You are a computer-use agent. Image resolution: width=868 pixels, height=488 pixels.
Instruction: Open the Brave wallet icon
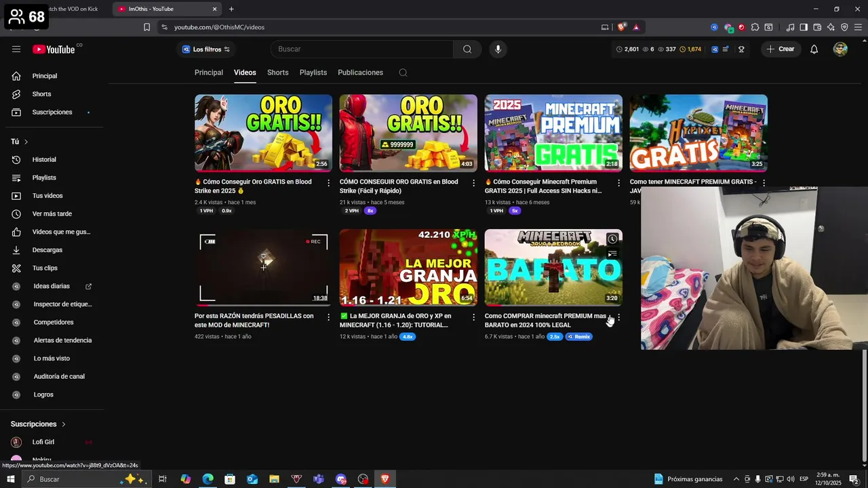coord(817,27)
